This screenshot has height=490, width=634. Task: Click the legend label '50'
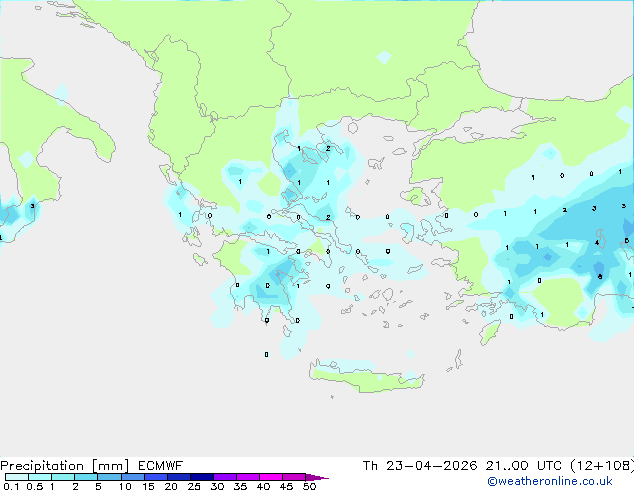point(310,486)
